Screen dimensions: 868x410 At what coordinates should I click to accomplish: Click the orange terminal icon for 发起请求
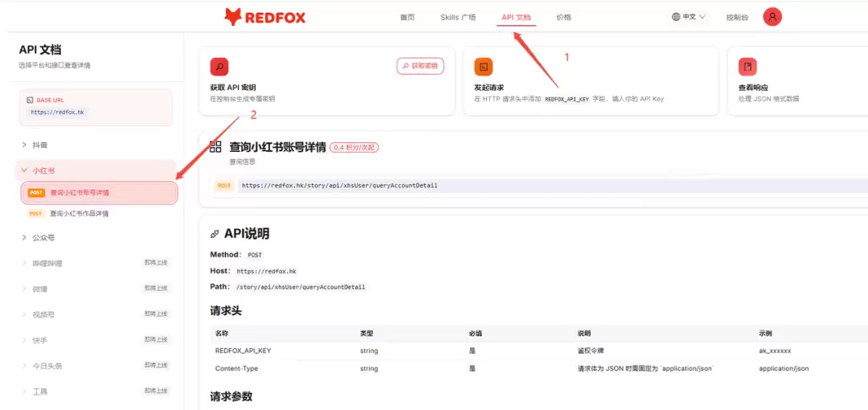483,67
